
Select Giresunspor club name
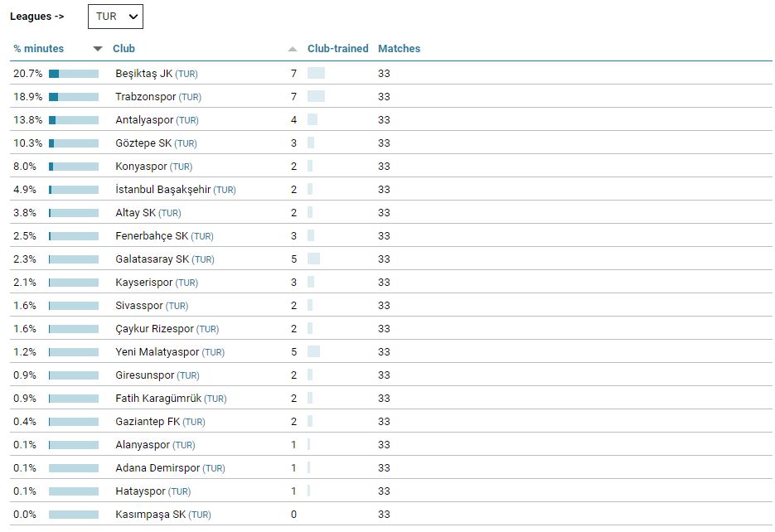(x=145, y=375)
